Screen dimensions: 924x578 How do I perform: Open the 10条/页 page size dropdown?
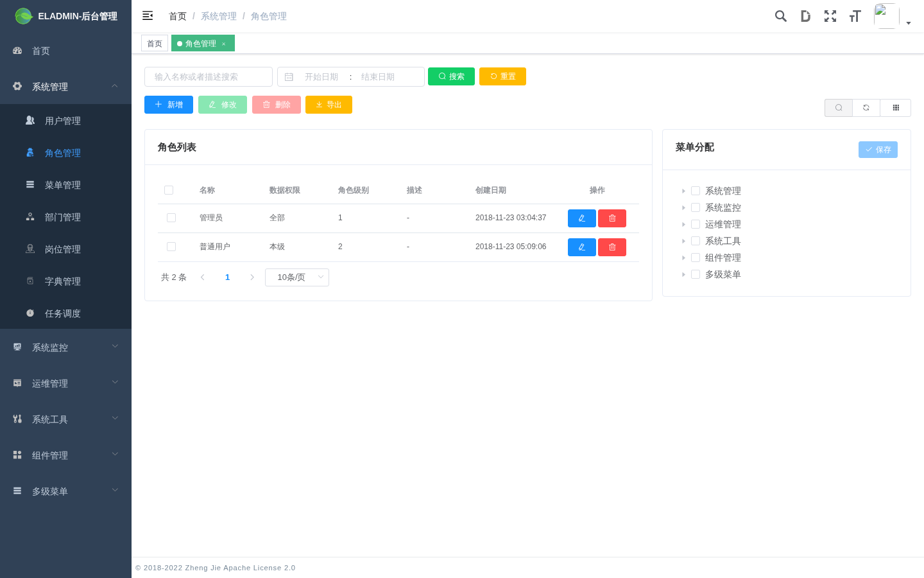297,277
